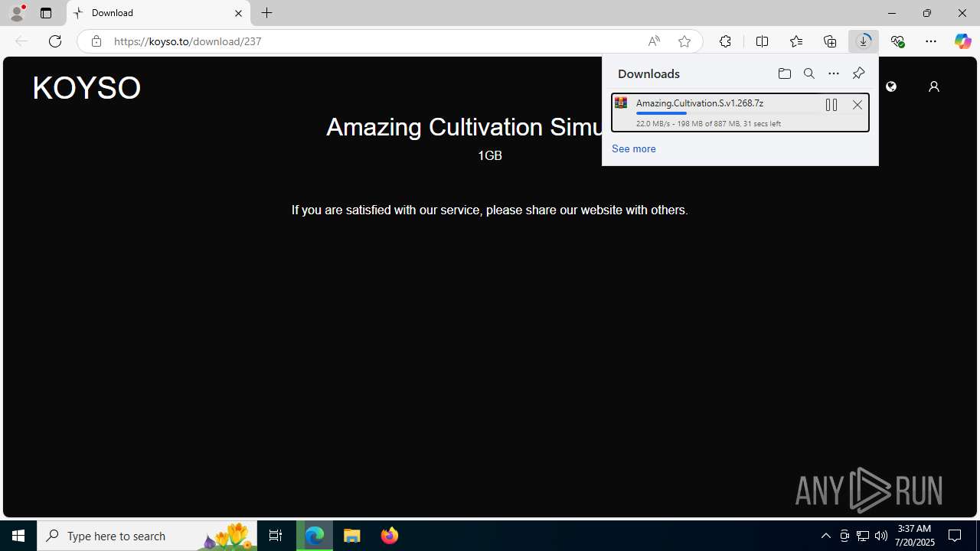The height and width of the screenshot is (551, 980).
Task: Refresh the current page
Action: pos(55,41)
